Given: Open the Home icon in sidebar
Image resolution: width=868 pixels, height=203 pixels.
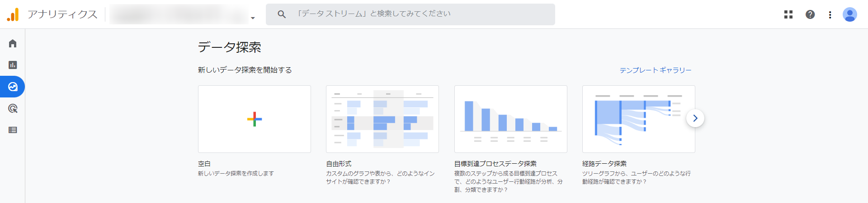Looking at the screenshot, I should pos(13,43).
